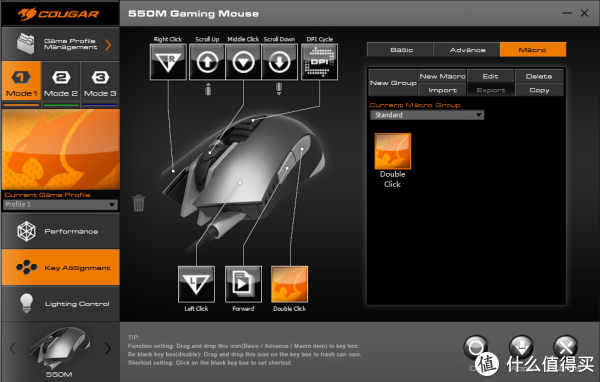Activate Mode 1

pos(21,84)
